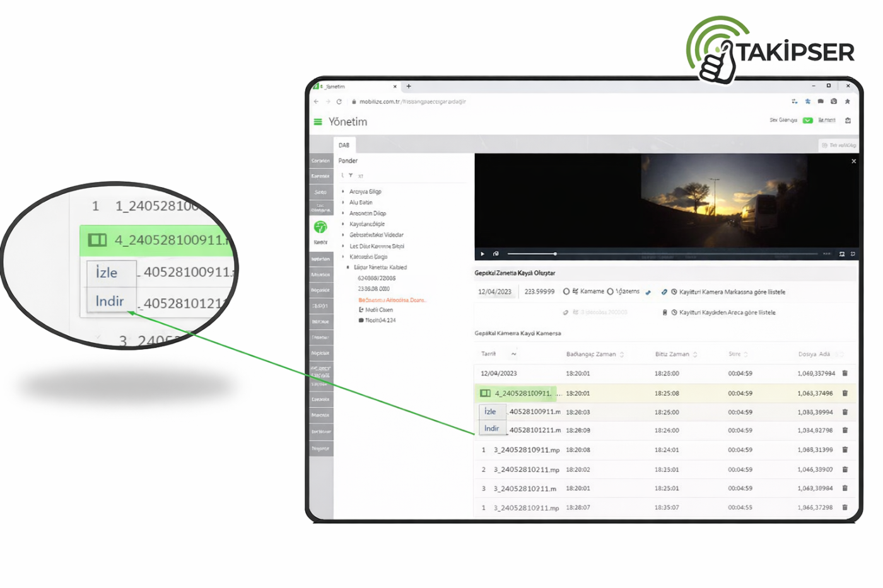
Task: Expand the first tree item under Ponder
Action: tap(343, 192)
